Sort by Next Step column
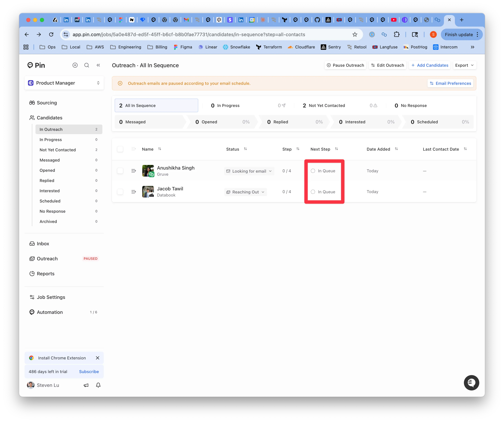504x422 pixels. pos(336,149)
